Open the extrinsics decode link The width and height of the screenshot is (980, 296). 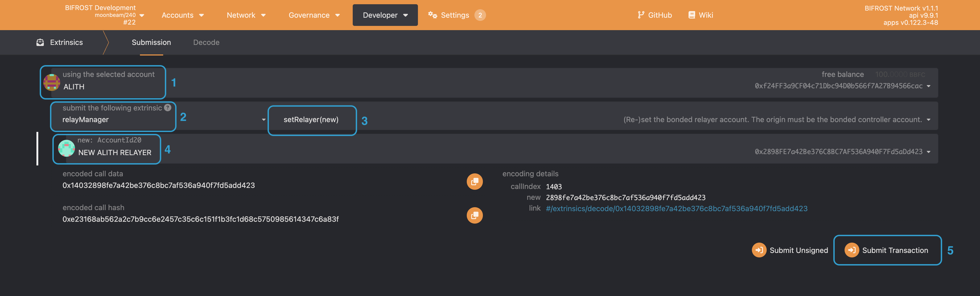click(x=676, y=208)
